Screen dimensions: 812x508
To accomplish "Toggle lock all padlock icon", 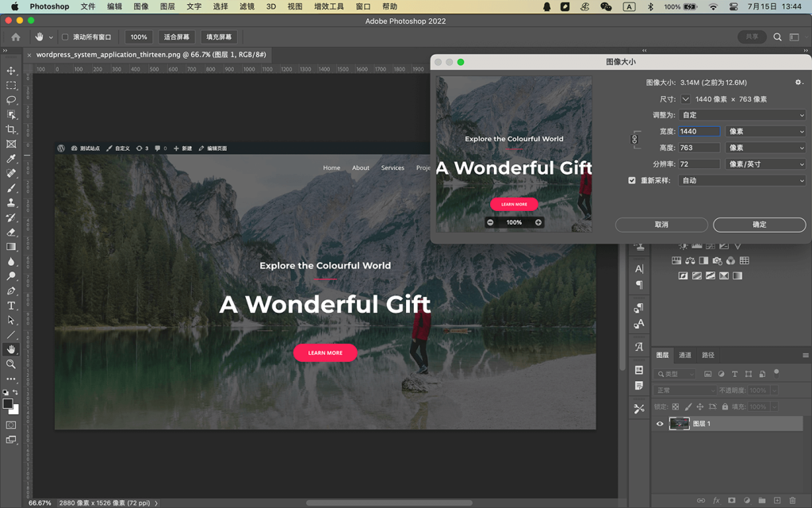I will click(x=725, y=407).
